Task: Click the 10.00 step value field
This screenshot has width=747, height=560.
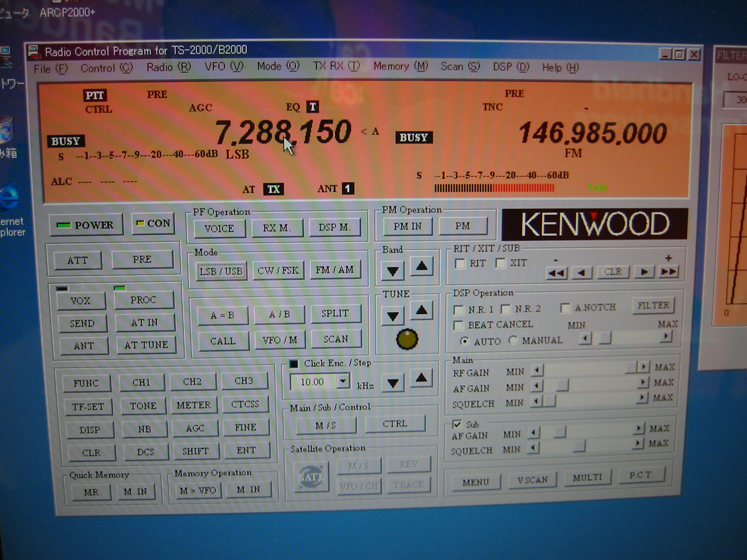Action: click(313, 382)
